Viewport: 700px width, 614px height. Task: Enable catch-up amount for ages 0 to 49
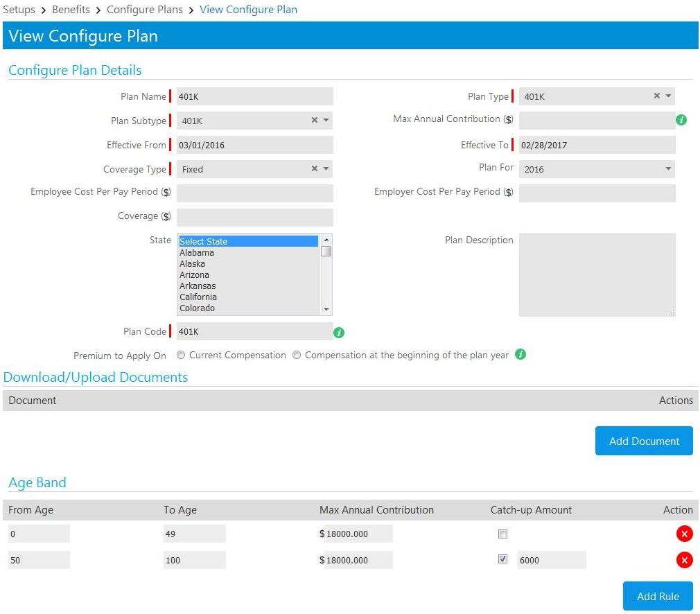tap(503, 534)
